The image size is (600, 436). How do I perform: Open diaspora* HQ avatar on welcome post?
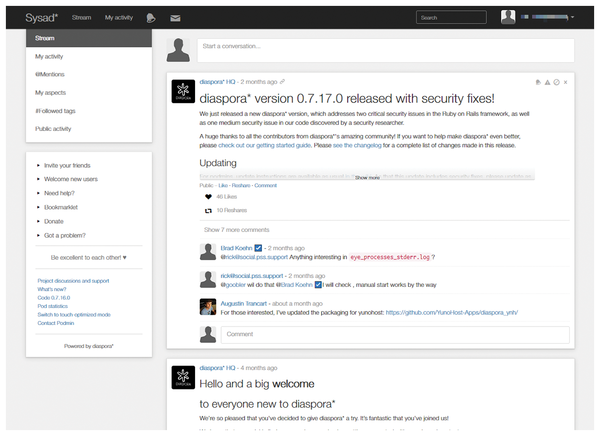pyautogui.click(x=183, y=377)
